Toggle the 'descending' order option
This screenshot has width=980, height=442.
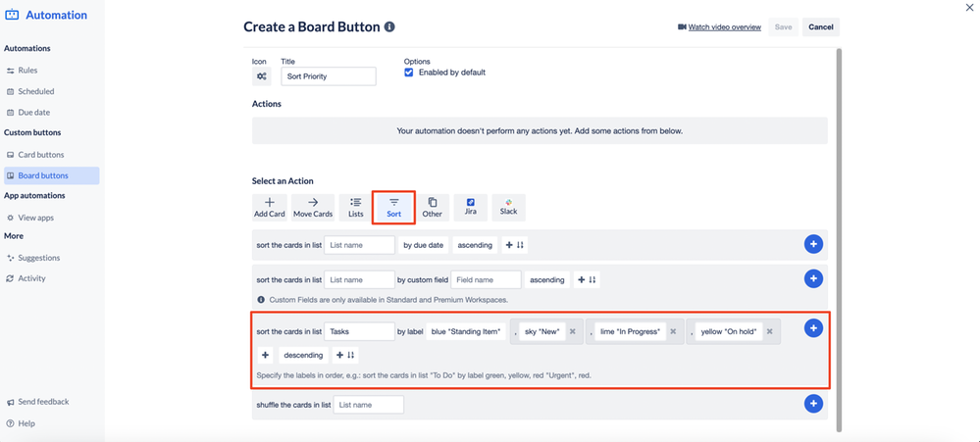pos(303,355)
